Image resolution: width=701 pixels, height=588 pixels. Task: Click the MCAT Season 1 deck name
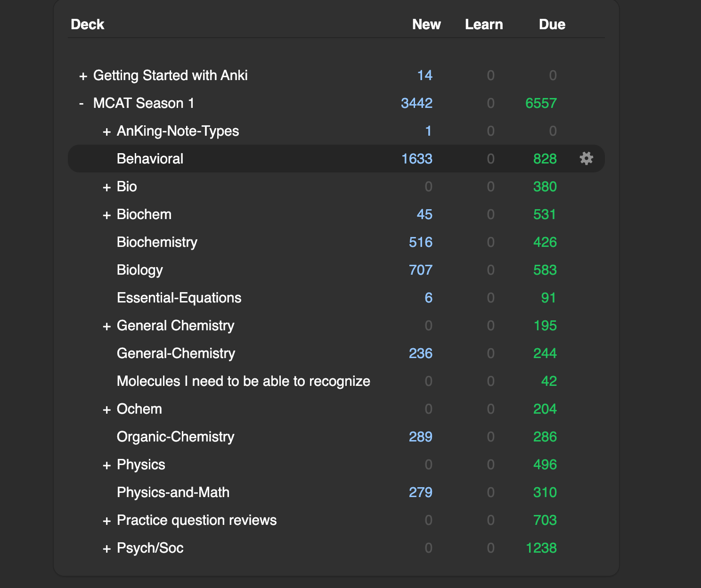[x=144, y=103]
